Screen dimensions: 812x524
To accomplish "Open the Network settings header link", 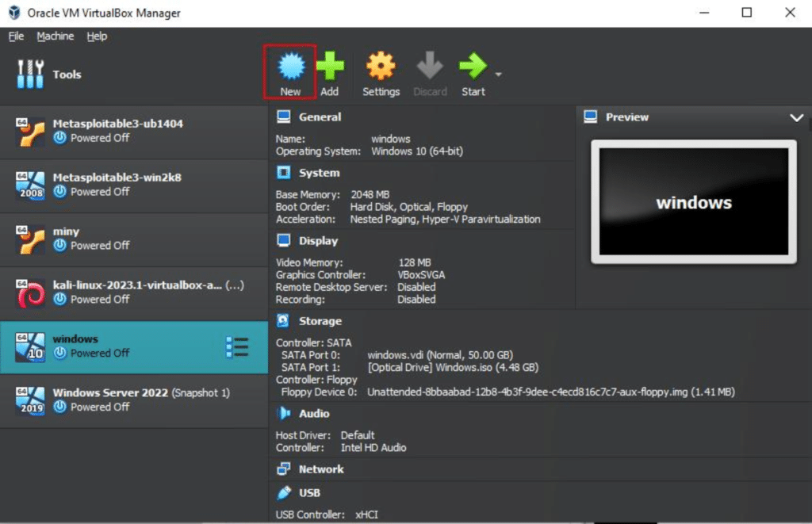I will click(x=321, y=469).
